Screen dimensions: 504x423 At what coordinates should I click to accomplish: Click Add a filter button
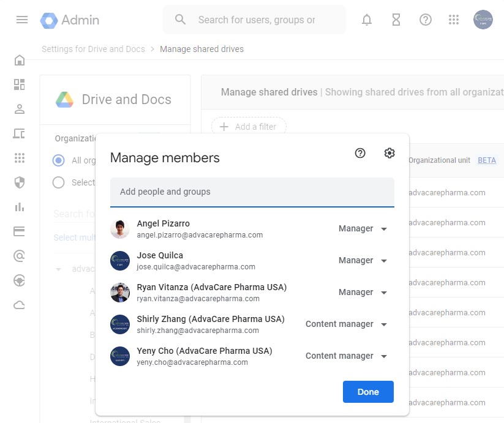click(249, 127)
